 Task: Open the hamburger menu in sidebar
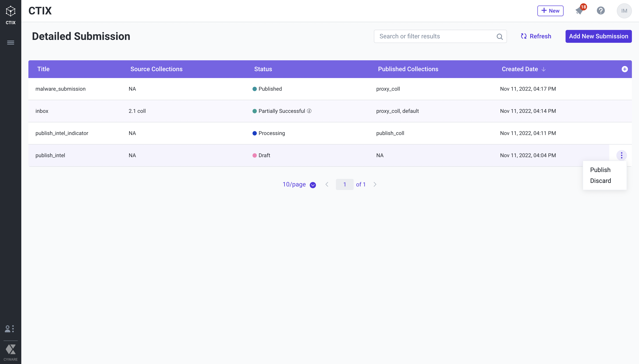(x=10, y=43)
